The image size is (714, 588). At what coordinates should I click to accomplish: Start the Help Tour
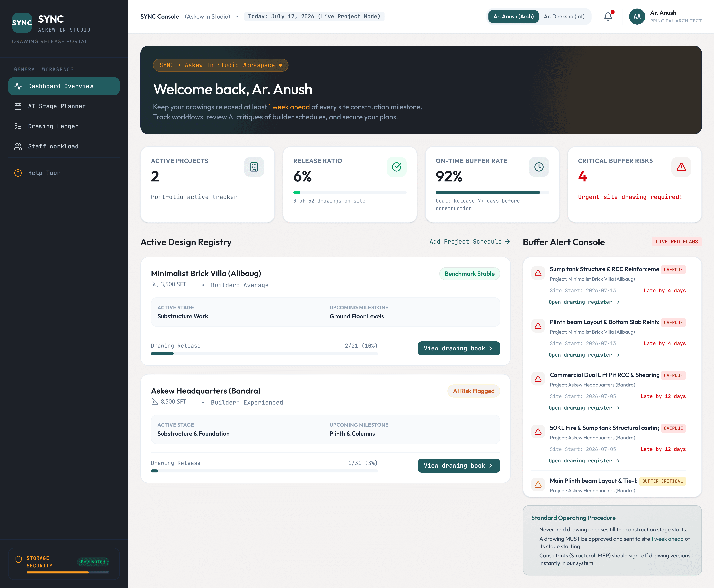pos(64,173)
